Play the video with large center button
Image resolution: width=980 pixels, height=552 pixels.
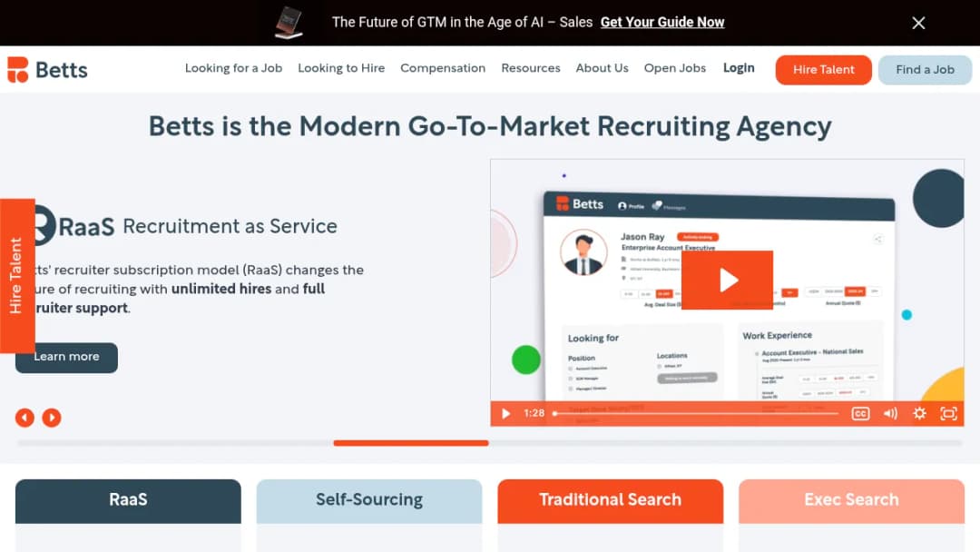click(x=727, y=280)
